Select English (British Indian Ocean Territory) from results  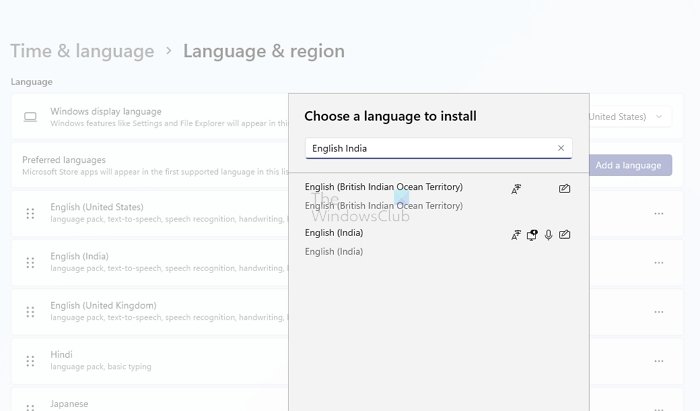point(383,187)
